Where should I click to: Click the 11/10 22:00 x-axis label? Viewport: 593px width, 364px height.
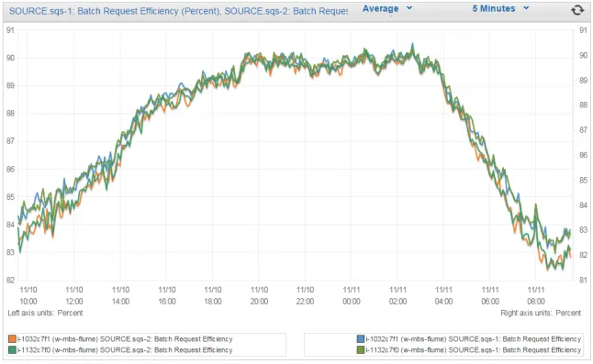click(x=305, y=295)
